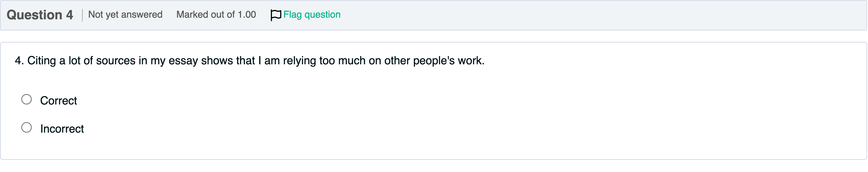
Task: Click the "1.00" mark value in header
Action: pyautogui.click(x=247, y=14)
